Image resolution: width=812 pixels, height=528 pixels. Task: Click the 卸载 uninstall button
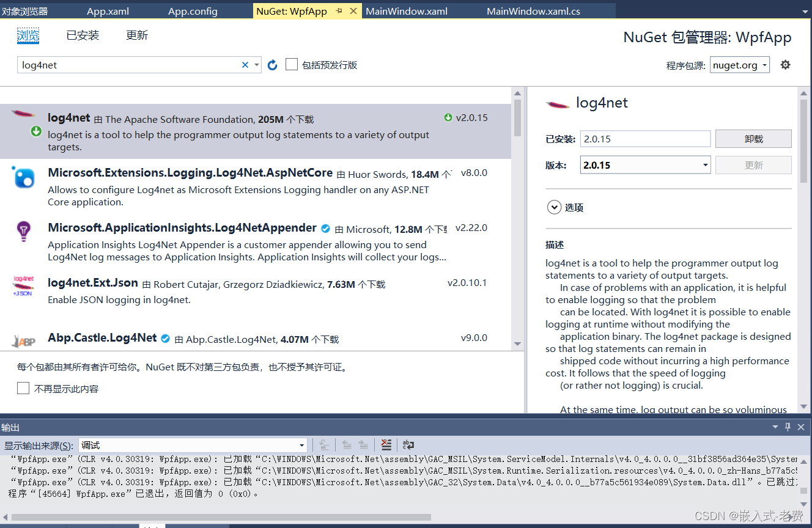pyautogui.click(x=753, y=139)
